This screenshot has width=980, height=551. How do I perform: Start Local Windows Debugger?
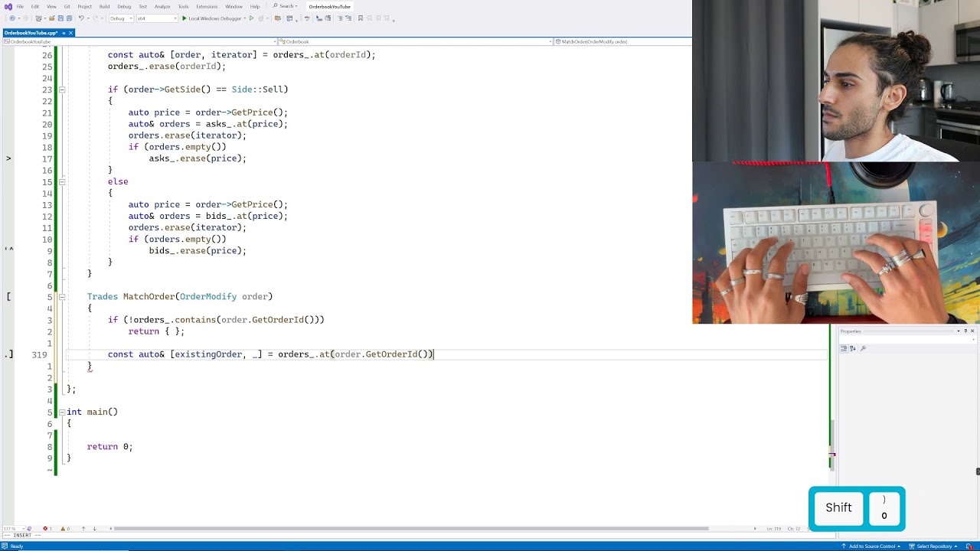pyautogui.click(x=211, y=18)
